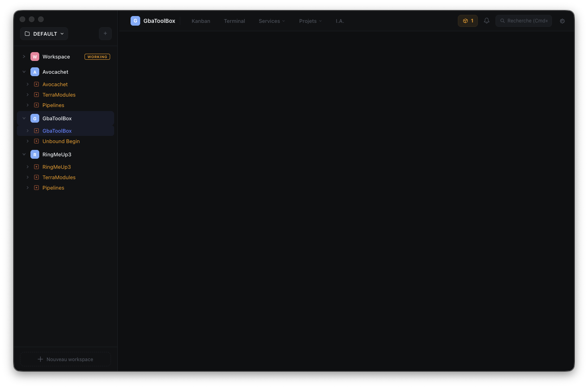Screen dimensions: 588x388
Task: Open the Projets dropdown menu
Action: (x=310, y=21)
